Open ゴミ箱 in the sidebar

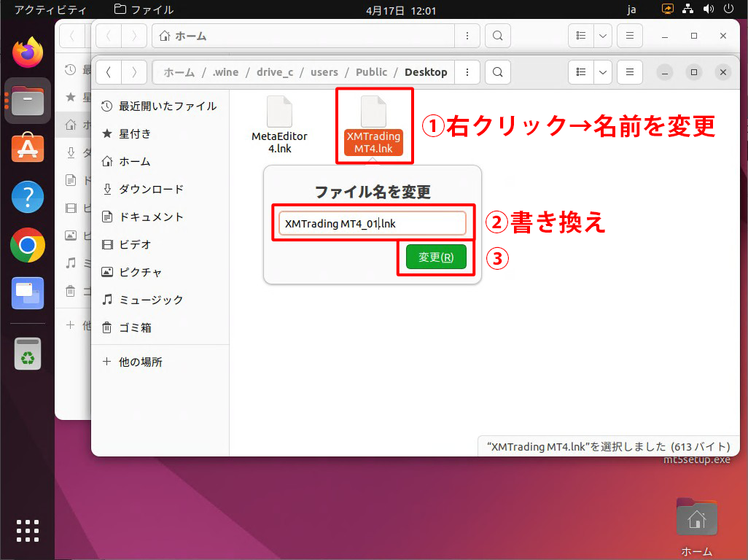(x=136, y=328)
